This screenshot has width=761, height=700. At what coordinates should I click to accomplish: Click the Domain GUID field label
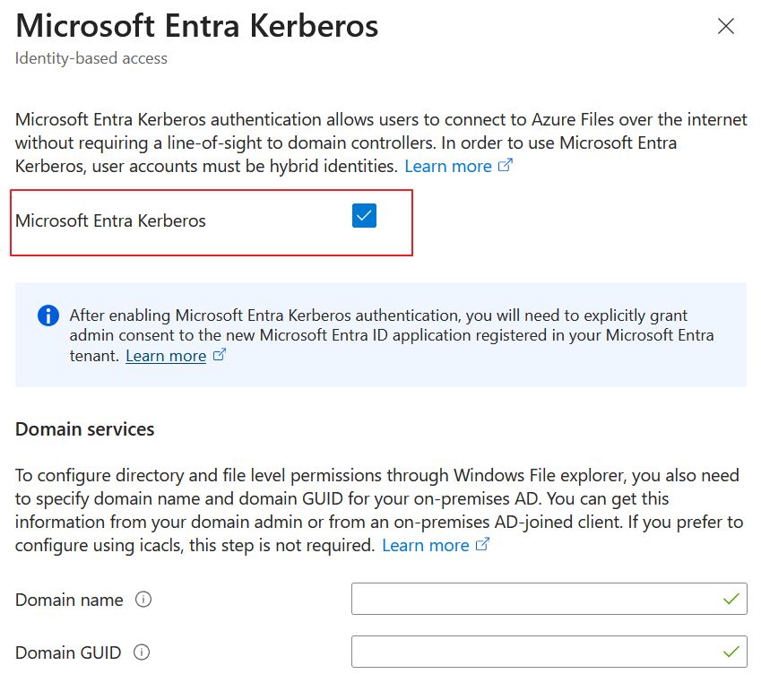pos(68,653)
